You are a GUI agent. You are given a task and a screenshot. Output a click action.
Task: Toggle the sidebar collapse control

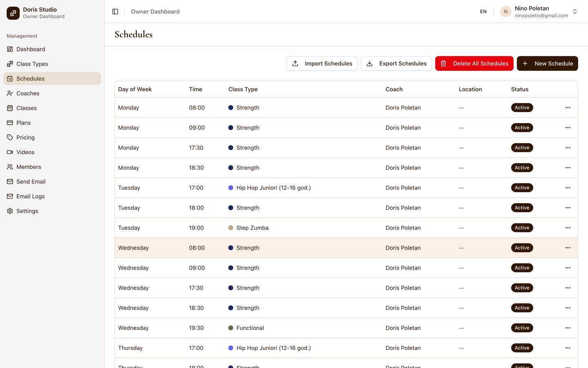(x=115, y=11)
